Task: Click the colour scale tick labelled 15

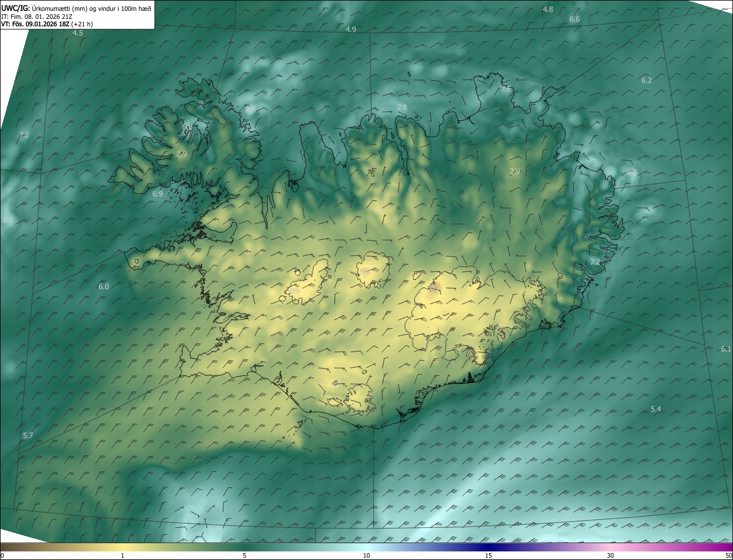Action: (x=488, y=555)
